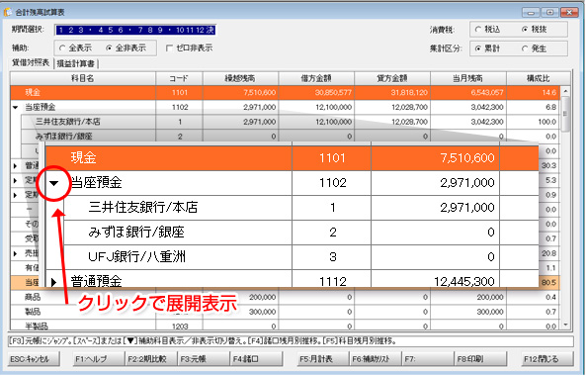The width and height of the screenshot is (588, 376).
Task: Click the 科目名 column header
Action: [83, 78]
